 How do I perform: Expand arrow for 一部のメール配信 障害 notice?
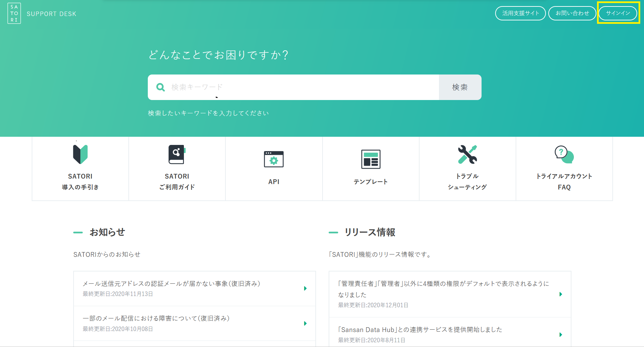(305, 324)
